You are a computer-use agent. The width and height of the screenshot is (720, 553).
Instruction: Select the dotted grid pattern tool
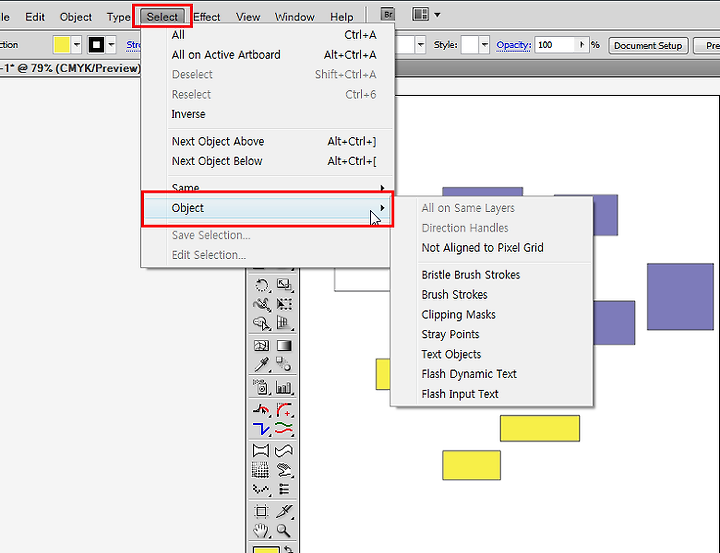point(261,470)
